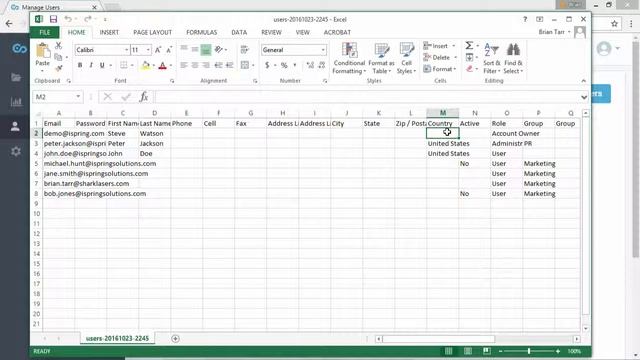Open the Delete cells dropdown

(455, 58)
